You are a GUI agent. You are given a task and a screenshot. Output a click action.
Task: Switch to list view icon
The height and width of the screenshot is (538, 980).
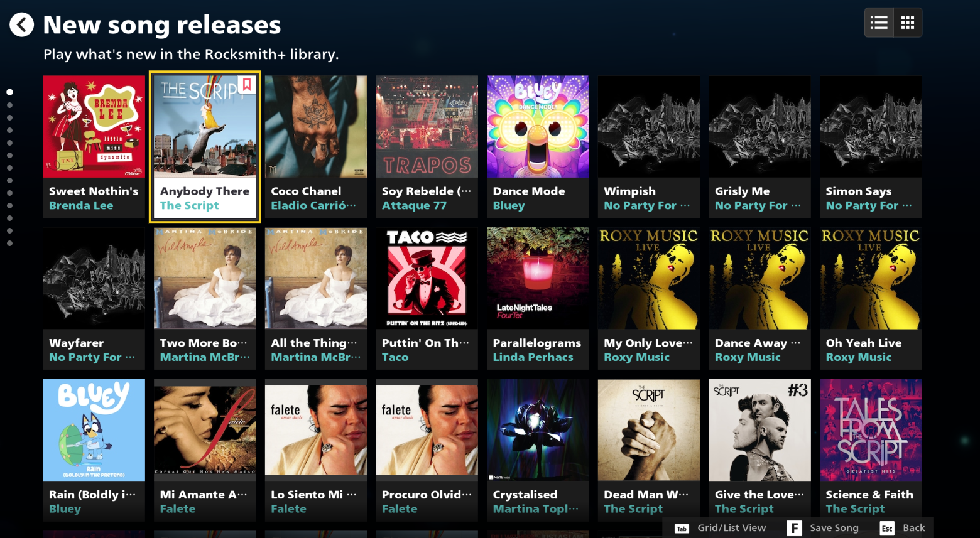click(879, 23)
